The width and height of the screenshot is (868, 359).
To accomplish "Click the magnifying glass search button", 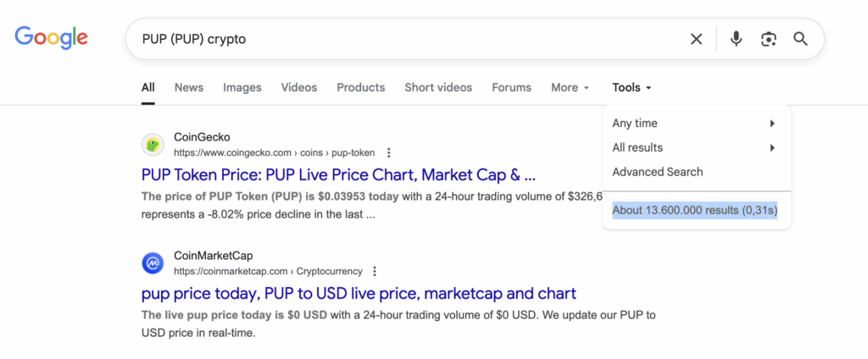I will pos(800,39).
